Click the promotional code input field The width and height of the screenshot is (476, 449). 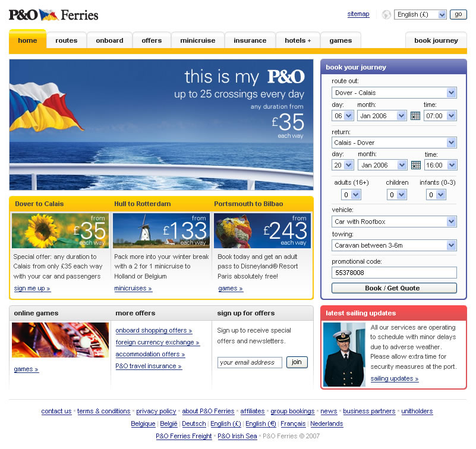coord(394,273)
